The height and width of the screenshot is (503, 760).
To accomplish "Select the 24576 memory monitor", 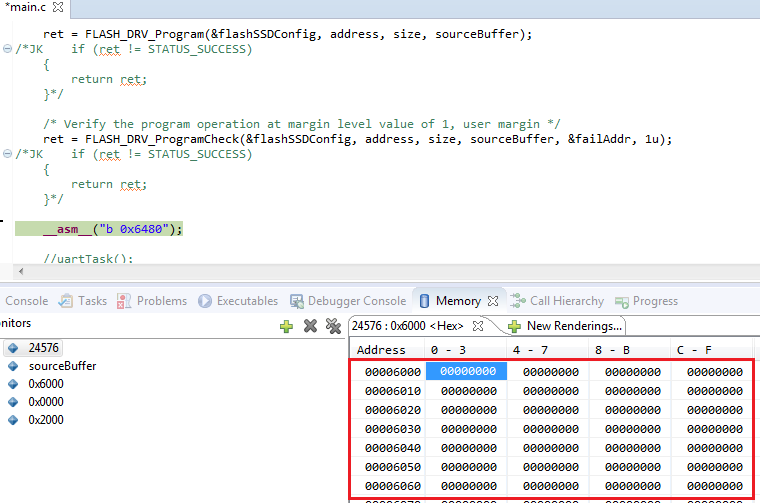I will pyautogui.click(x=33, y=348).
